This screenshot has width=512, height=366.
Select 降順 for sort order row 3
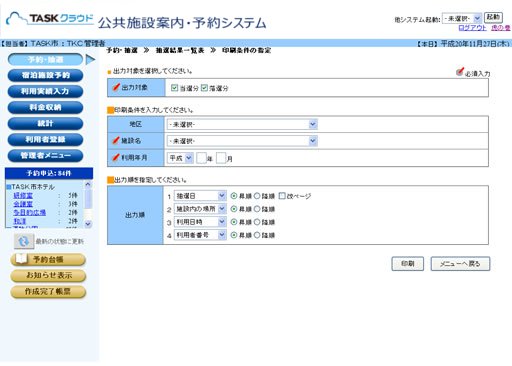(x=257, y=222)
